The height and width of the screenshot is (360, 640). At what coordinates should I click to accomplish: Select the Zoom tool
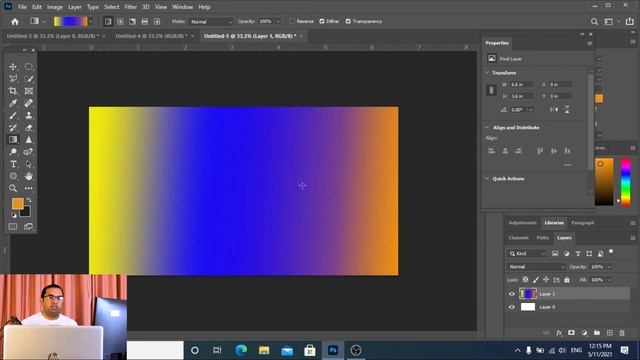[13, 188]
